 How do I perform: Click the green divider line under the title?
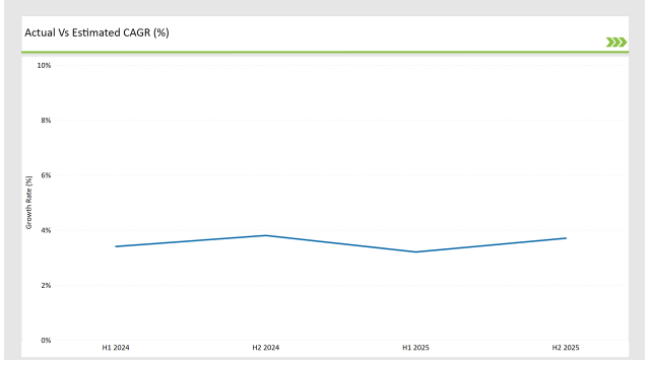(x=325, y=52)
